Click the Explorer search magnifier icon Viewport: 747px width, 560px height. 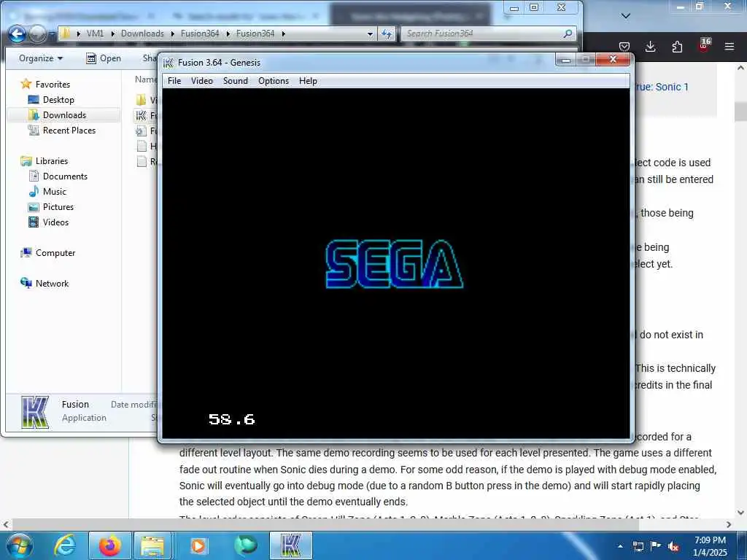point(568,34)
